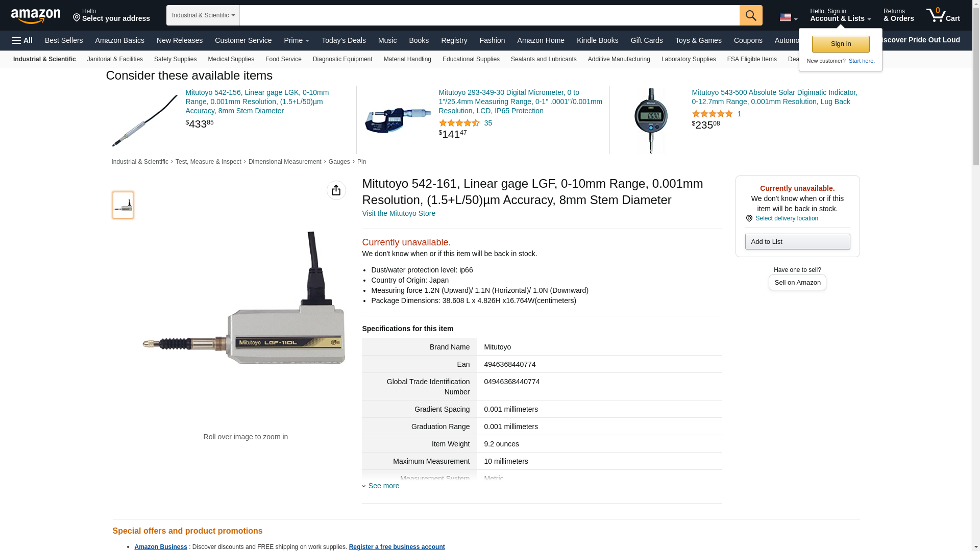Select the linear gage product thumbnail
This screenshot has width=980, height=551.
point(122,205)
